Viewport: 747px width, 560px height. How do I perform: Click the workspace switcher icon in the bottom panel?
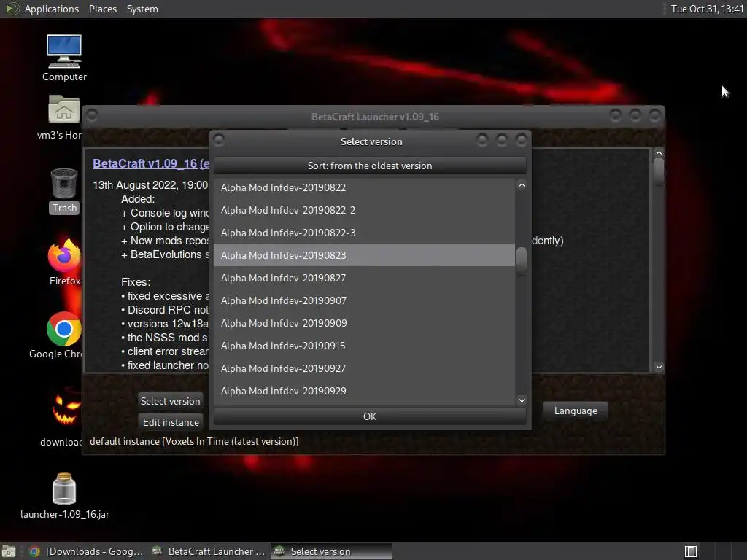coord(691,551)
